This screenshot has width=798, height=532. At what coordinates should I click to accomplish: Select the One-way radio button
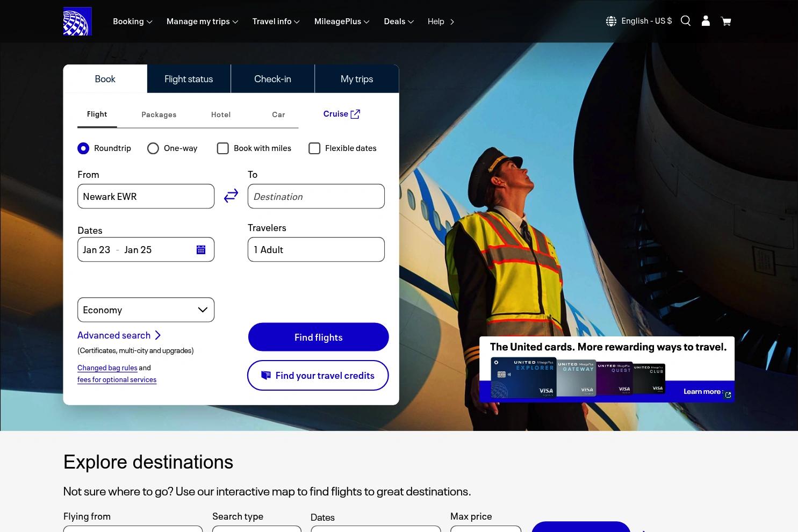pos(153,148)
